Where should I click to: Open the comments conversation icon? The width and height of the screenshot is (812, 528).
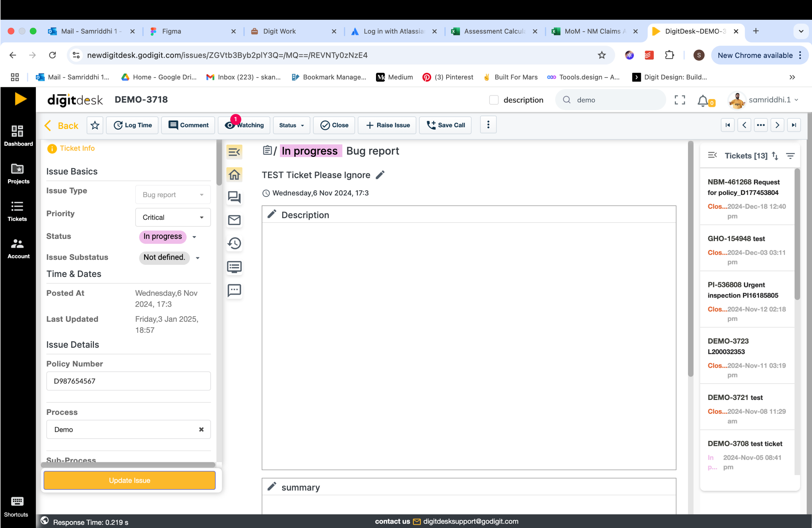(234, 197)
